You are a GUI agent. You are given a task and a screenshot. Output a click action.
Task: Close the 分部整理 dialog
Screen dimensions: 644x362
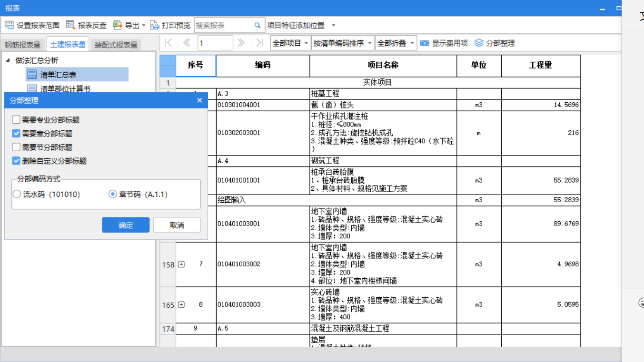click(x=199, y=100)
